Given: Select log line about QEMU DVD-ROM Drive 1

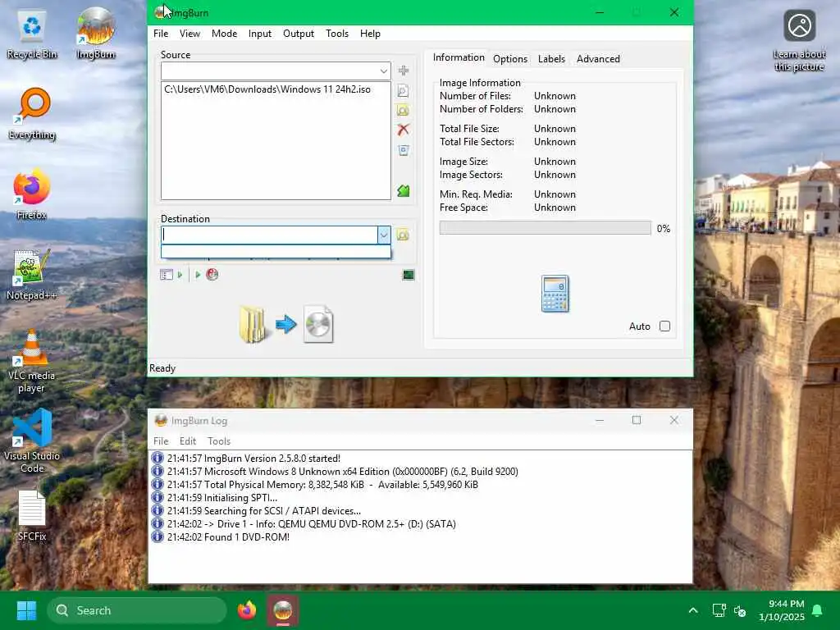Looking at the screenshot, I should (x=311, y=524).
